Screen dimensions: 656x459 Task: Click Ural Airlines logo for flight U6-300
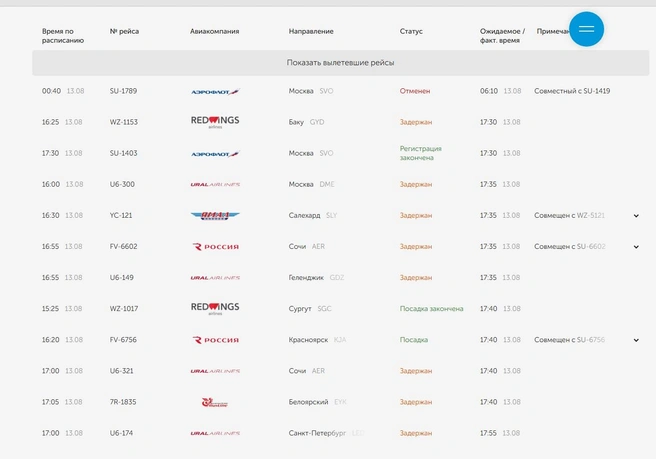coord(215,185)
